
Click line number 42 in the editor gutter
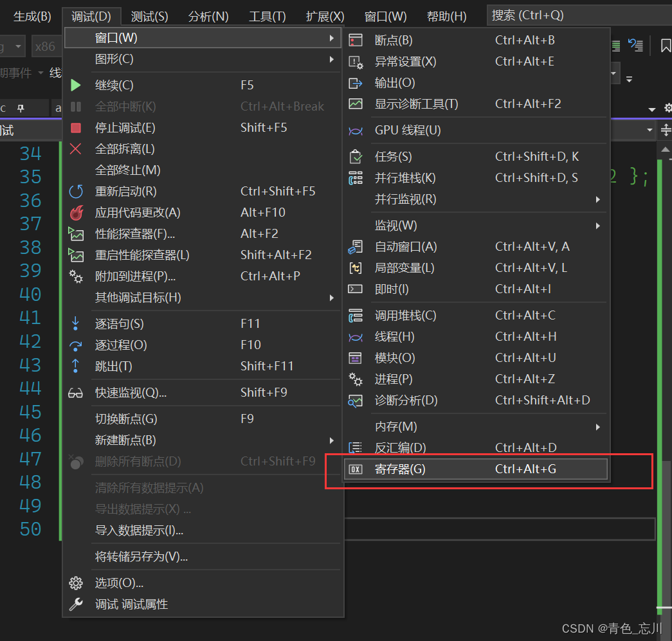click(x=30, y=341)
